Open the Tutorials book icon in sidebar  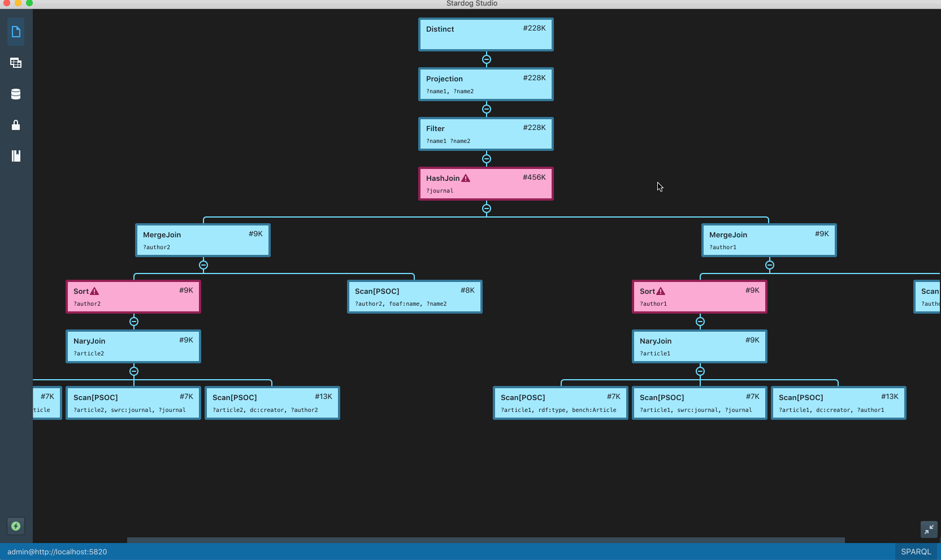[16, 156]
